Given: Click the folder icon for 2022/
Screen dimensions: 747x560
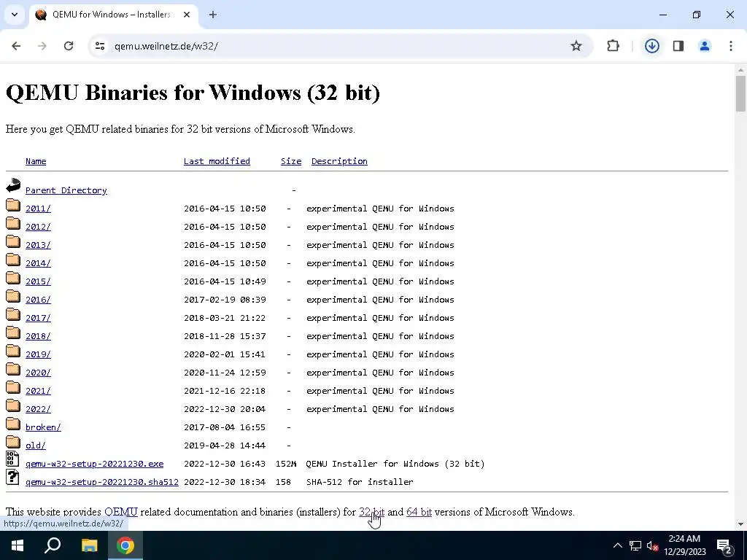Looking at the screenshot, I should coord(13,405).
